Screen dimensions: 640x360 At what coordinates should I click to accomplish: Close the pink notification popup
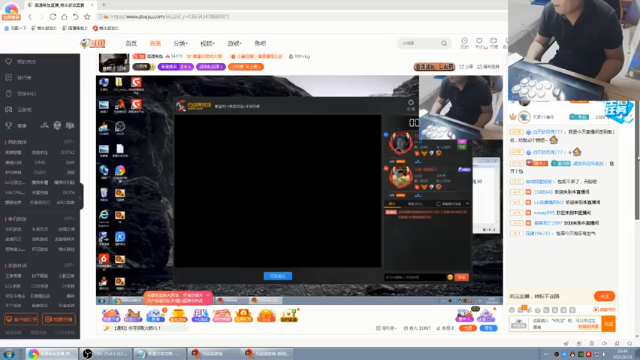point(207,295)
